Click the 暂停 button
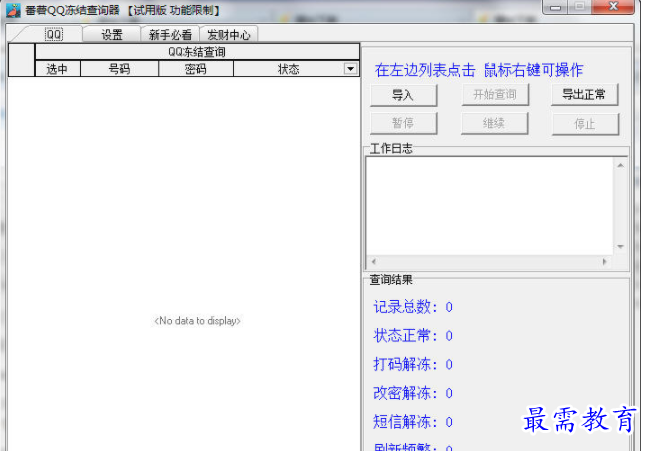Image resolution: width=645 pixels, height=451 pixels. tap(403, 123)
